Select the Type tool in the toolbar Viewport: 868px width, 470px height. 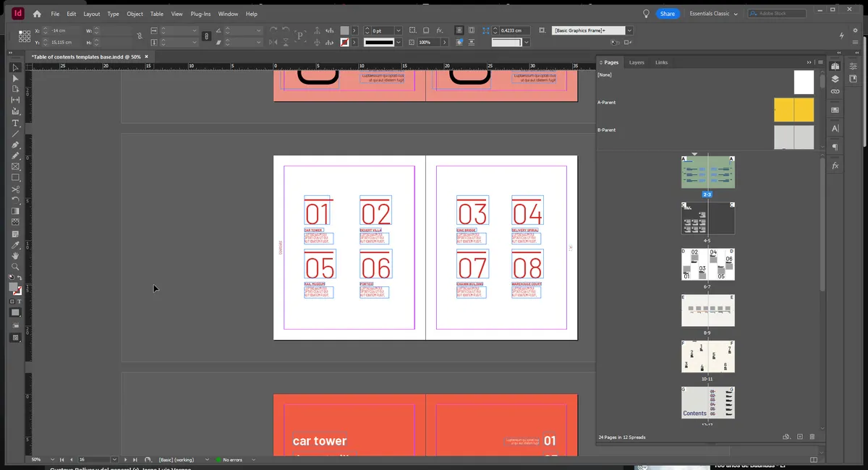(15, 123)
